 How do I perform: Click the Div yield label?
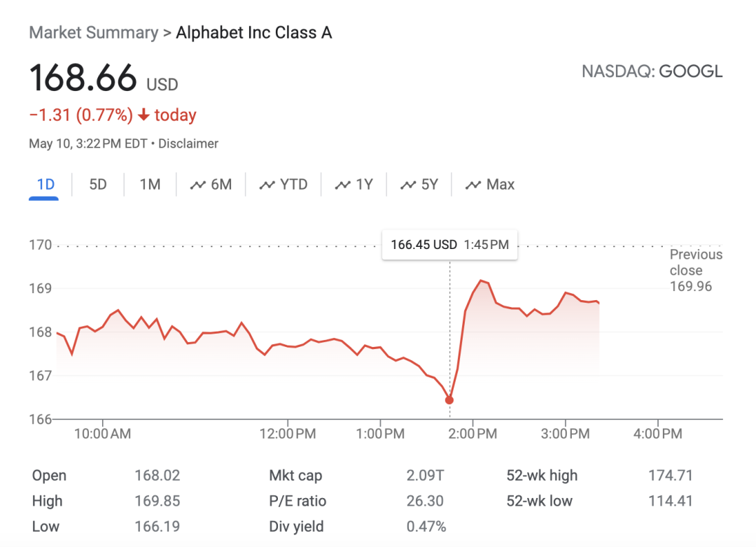click(296, 527)
